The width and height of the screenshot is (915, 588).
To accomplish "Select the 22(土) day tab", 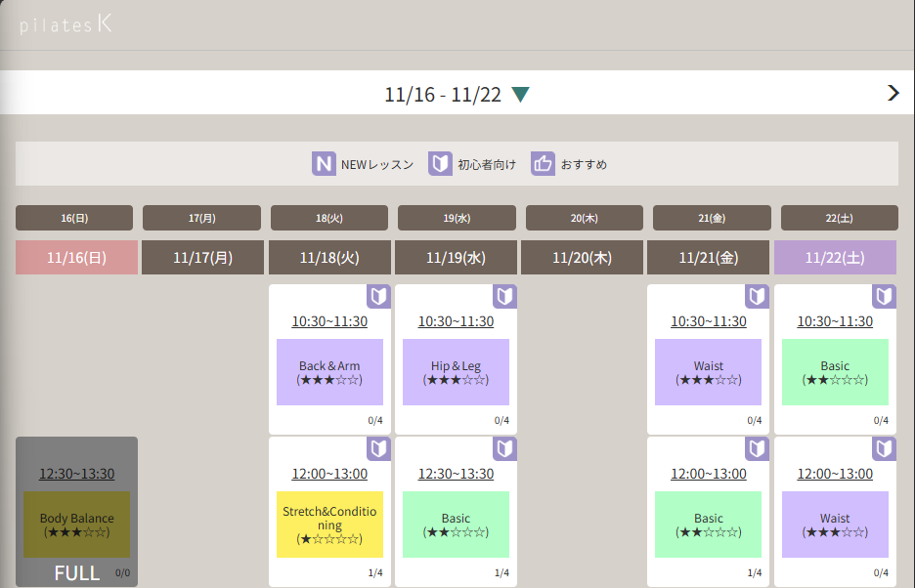I will [x=839, y=218].
